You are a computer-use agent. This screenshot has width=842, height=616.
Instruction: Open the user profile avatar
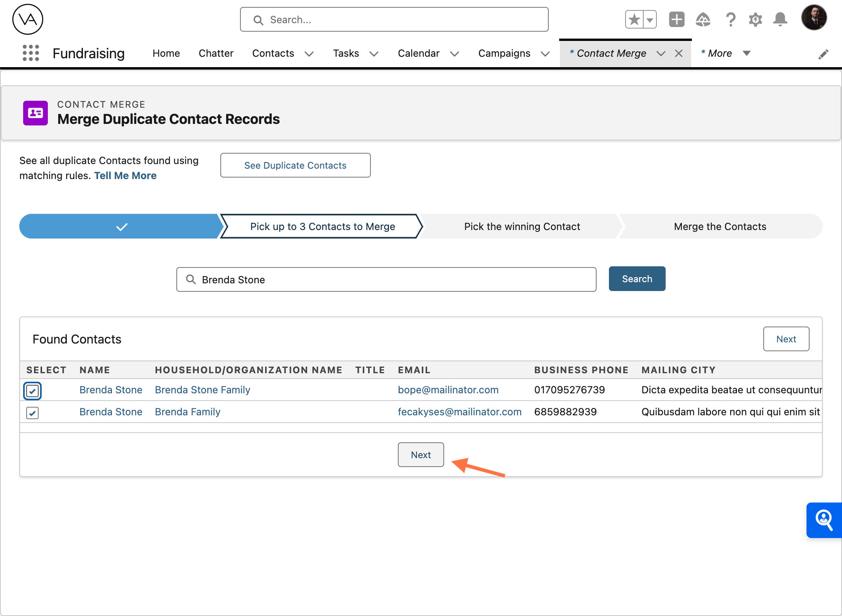point(814,18)
